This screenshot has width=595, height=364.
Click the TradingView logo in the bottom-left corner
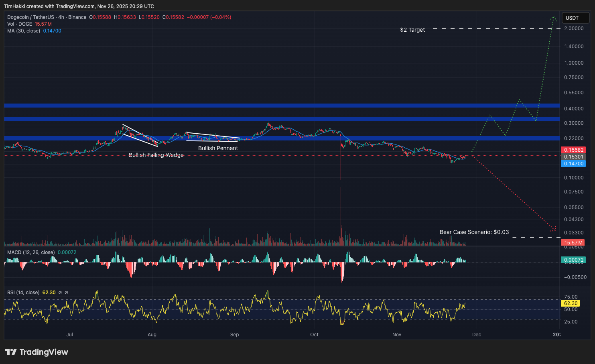click(x=36, y=352)
